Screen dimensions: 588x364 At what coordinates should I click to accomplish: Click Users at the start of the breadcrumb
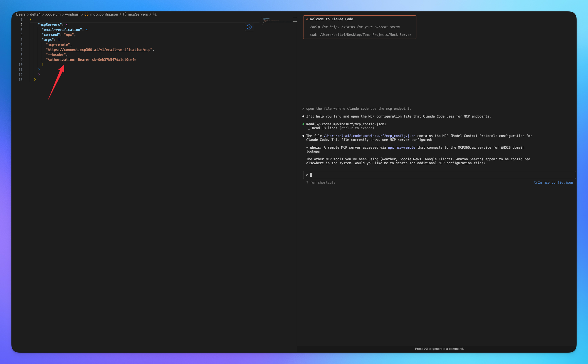click(x=21, y=14)
